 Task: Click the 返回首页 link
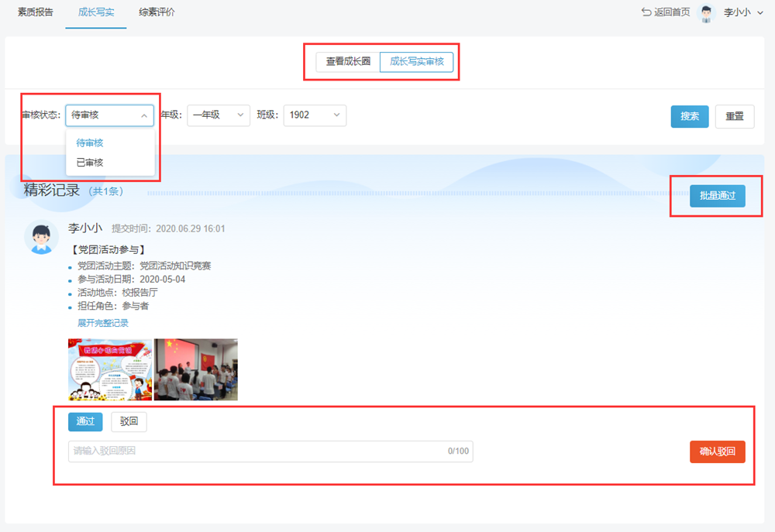point(665,12)
